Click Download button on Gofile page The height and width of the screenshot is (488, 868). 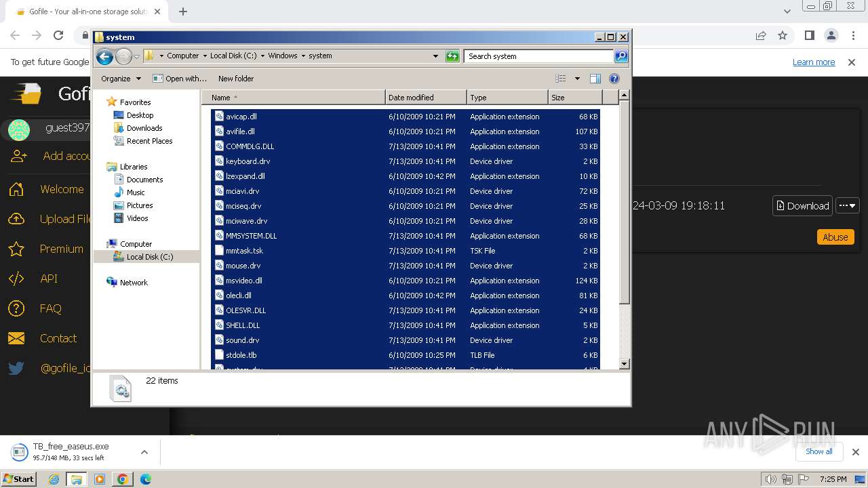(x=802, y=205)
